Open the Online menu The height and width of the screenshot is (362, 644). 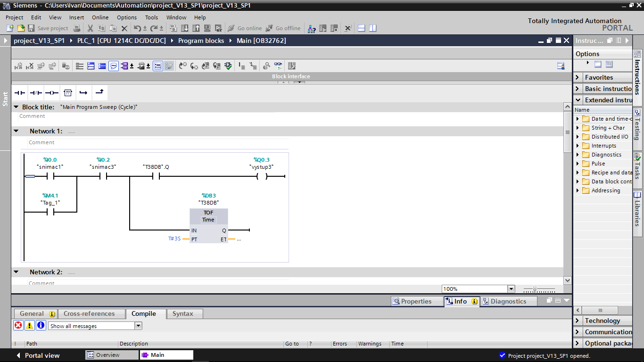(100, 17)
